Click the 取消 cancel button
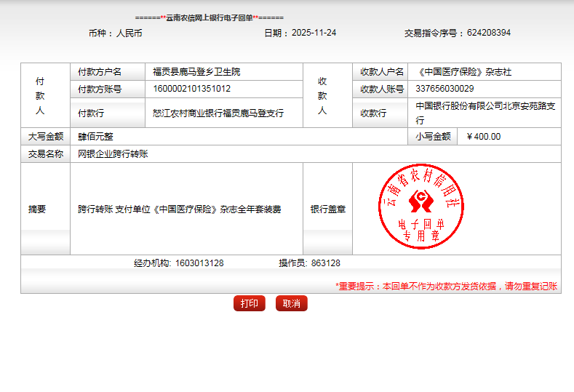This screenshot has width=574, height=392. (x=291, y=303)
